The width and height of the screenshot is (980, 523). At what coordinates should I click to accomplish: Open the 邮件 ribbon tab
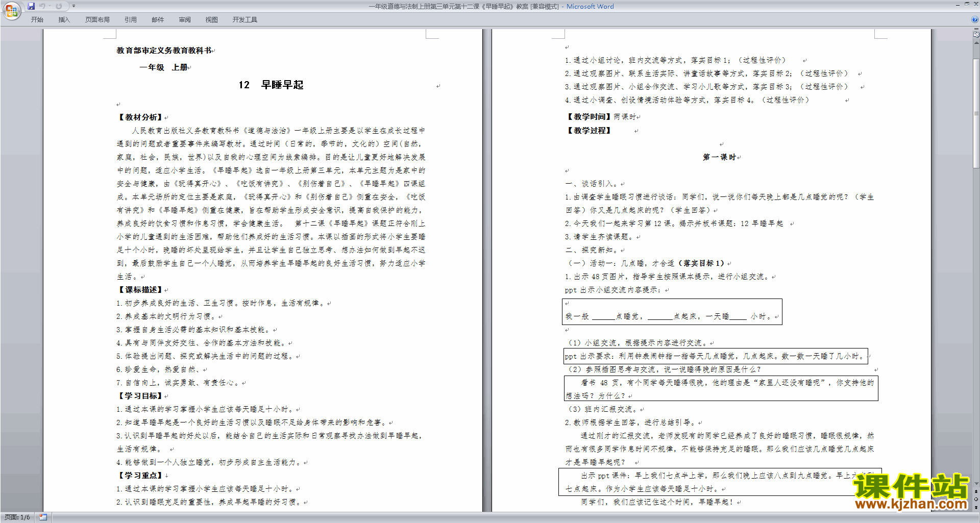[158, 19]
